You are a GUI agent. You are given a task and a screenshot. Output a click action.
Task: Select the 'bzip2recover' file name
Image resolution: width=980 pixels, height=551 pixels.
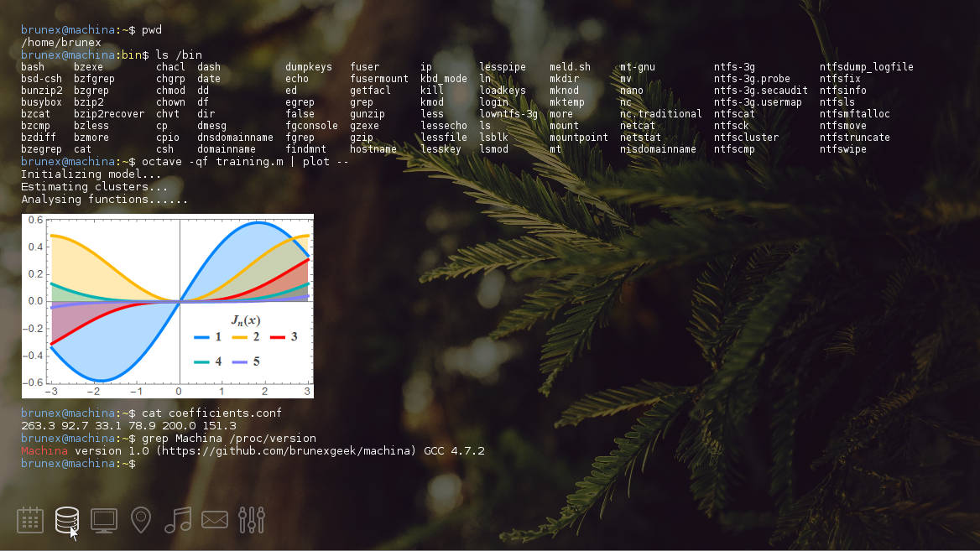pos(109,114)
